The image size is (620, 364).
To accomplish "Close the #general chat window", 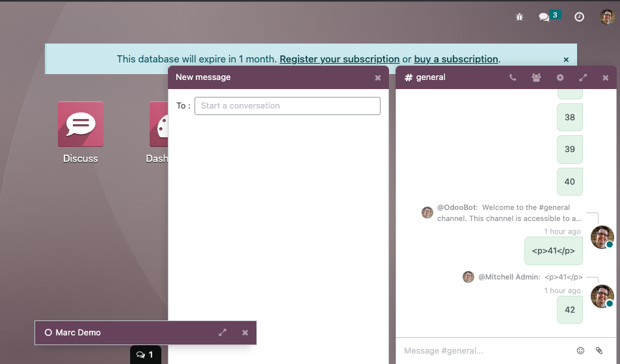I will click(x=606, y=78).
